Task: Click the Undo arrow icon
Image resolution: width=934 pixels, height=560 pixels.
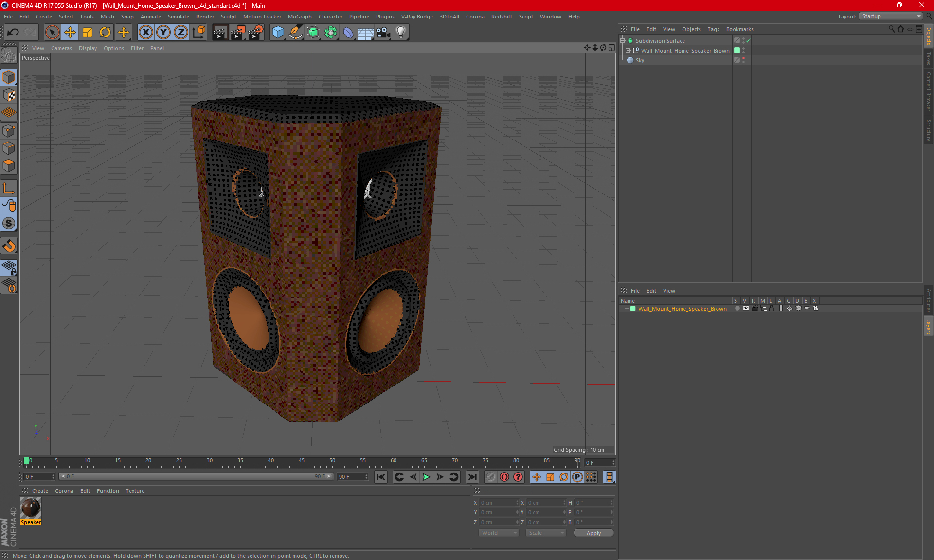Action: pyautogui.click(x=13, y=33)
